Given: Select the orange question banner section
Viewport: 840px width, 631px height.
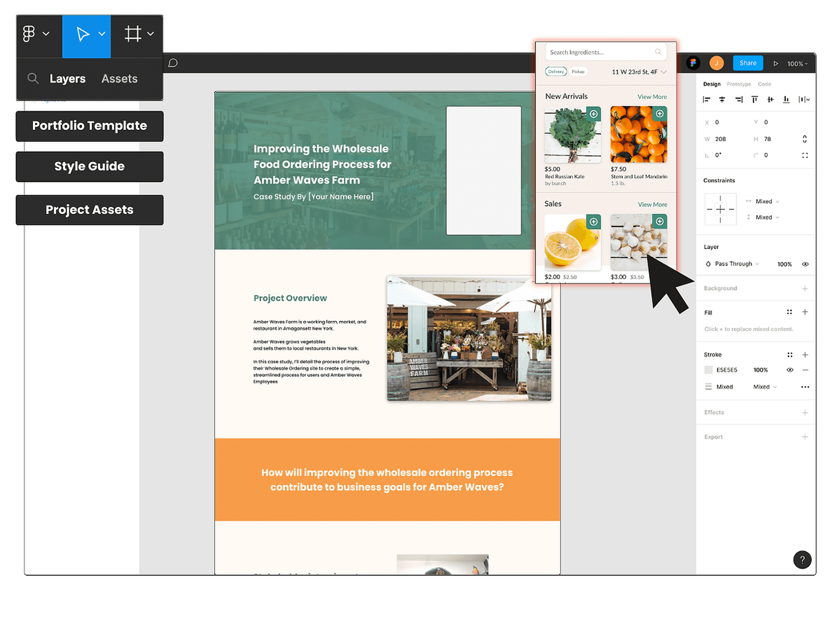Looking at the screenshot, I should point(387,479).
